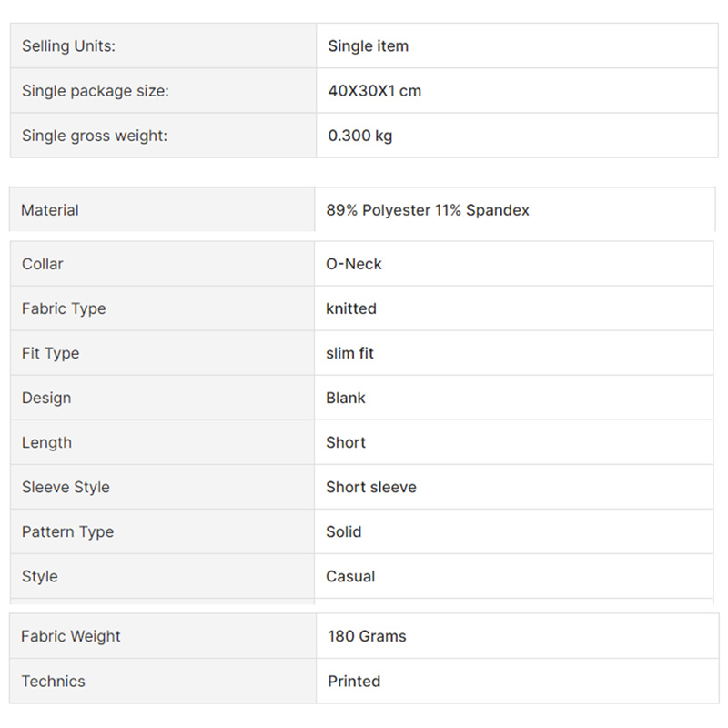Click the "Collar" attribute label
This screenshot has height=728, width=728.
[43, 264]
